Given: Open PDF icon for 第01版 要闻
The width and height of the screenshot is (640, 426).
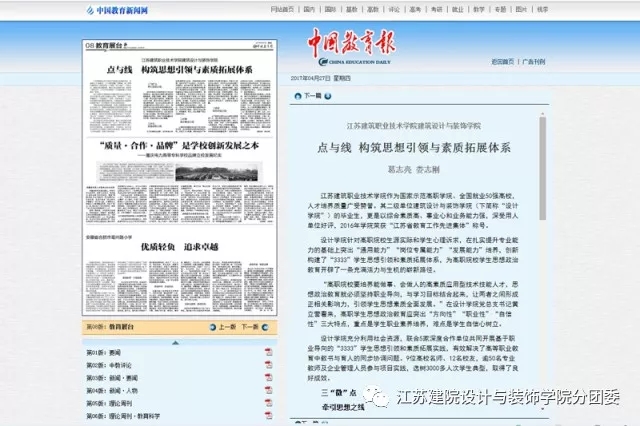Looking at the screenshot, I should (269, 353).
